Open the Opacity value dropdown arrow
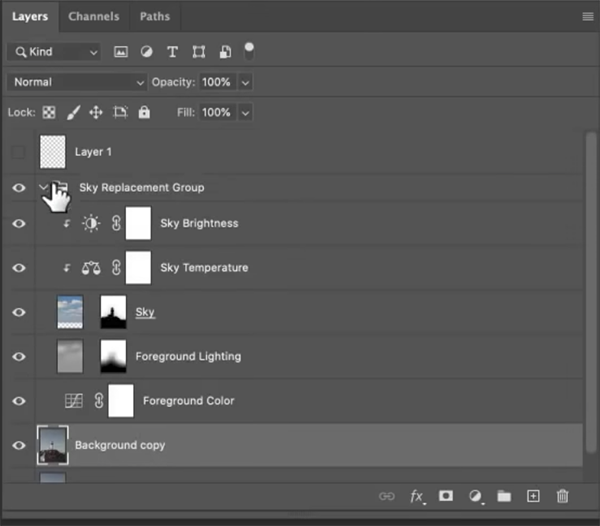This screenshot has width=600, height=526. point(245,82)
